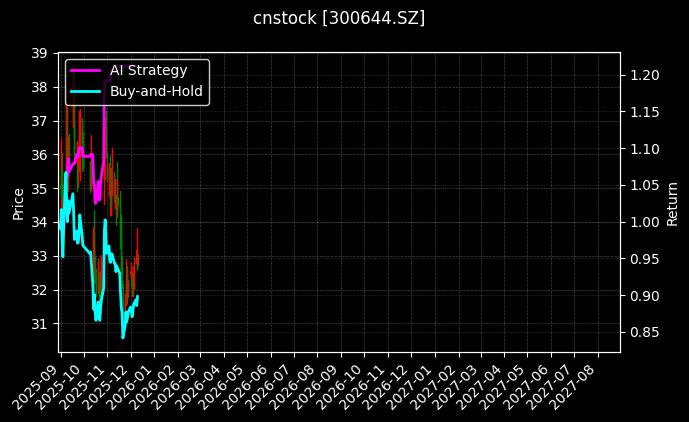Click the return tick label 0.90

tap(645, 296)
